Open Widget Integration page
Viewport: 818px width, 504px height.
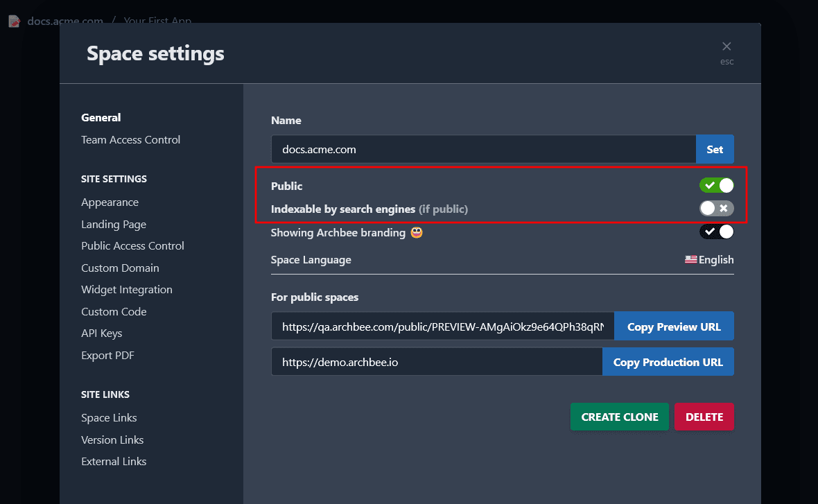[127, 290]
